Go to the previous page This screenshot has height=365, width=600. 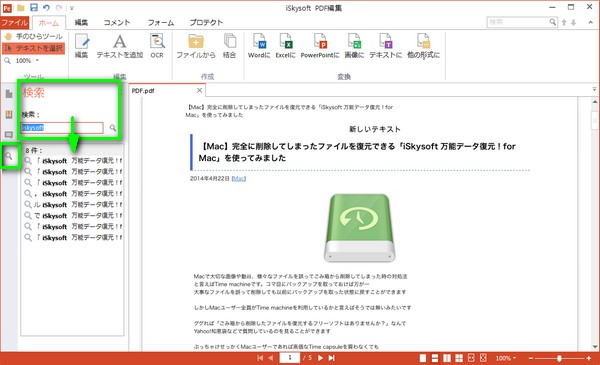point(271,358)
